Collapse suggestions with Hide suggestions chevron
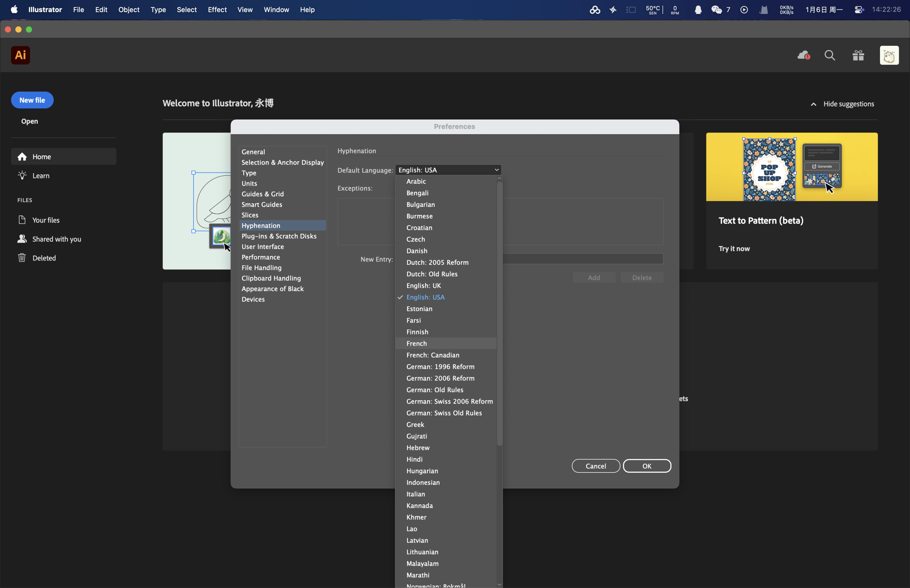The width and height of the screenshot is (910, 588). tap(813, 104)
